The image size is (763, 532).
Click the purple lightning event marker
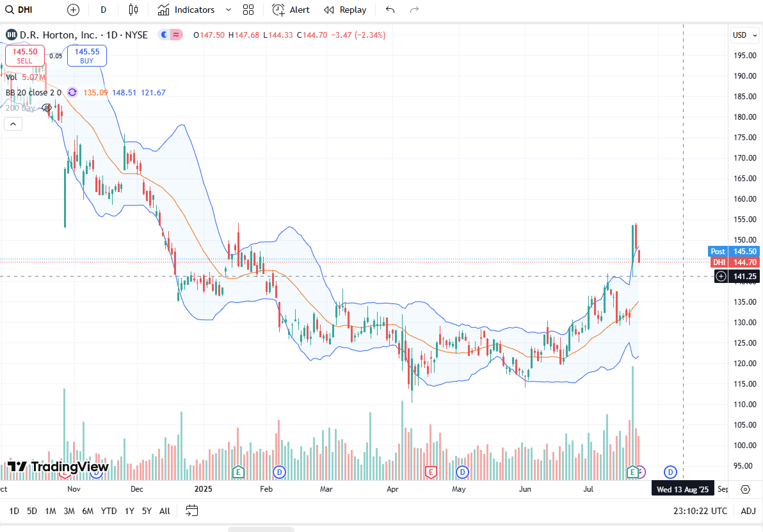pos(641,472)
